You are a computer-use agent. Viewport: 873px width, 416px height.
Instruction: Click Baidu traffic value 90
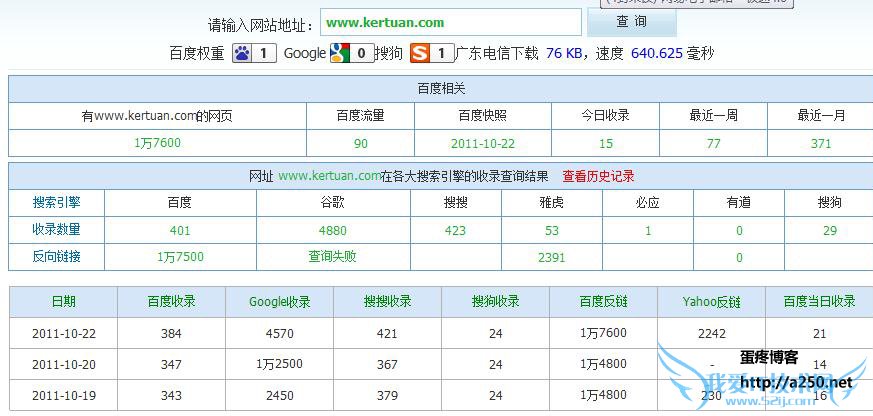[x=361, y=144]
